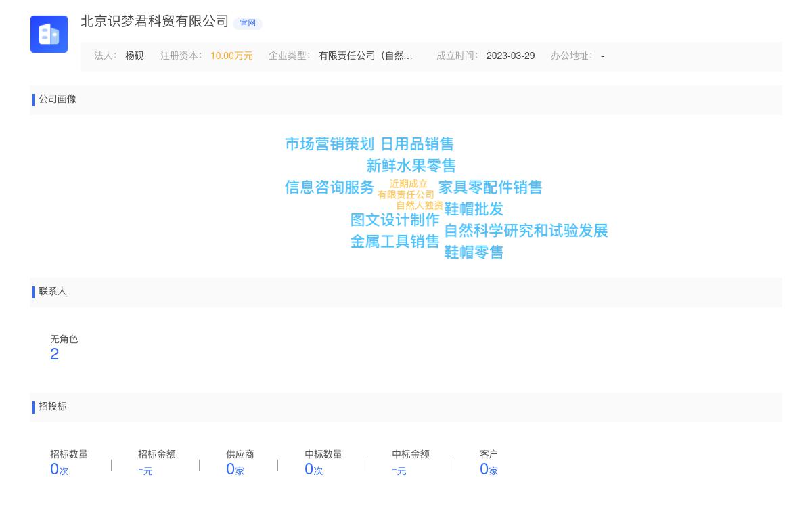
Task: Select the 鞋帽零售 word cloud tag
Action: 474,252
